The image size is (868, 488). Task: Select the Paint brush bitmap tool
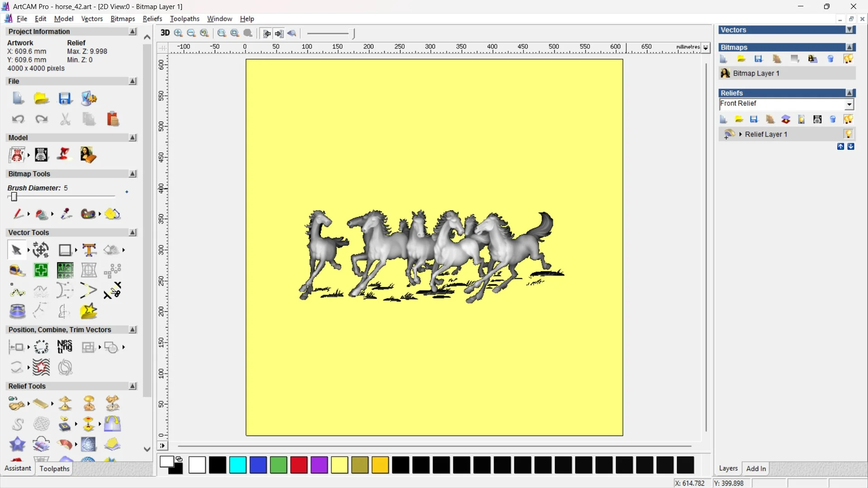click(x=18, y=214)
